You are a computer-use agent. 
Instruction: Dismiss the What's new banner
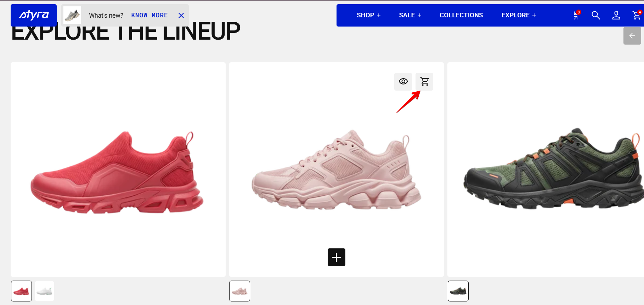pos(181,16)
